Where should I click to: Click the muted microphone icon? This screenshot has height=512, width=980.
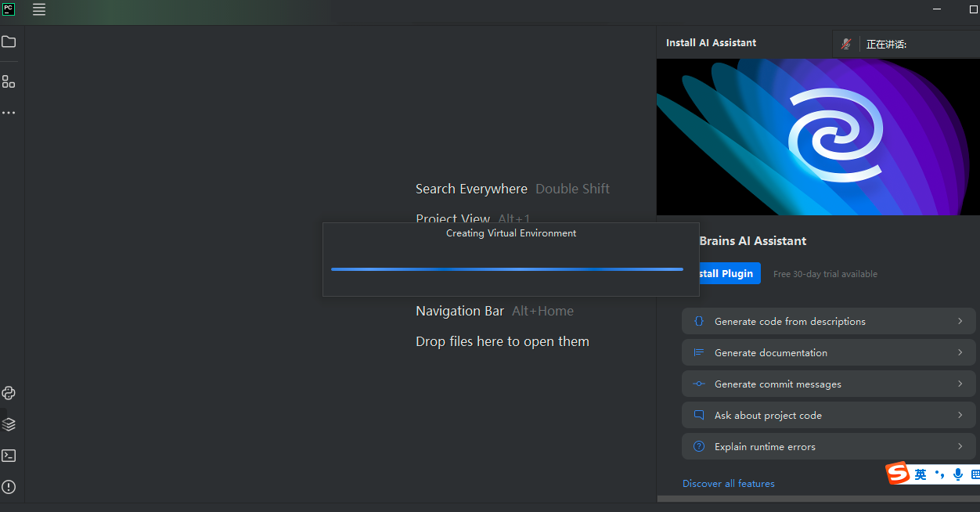(x=846, y=44)
